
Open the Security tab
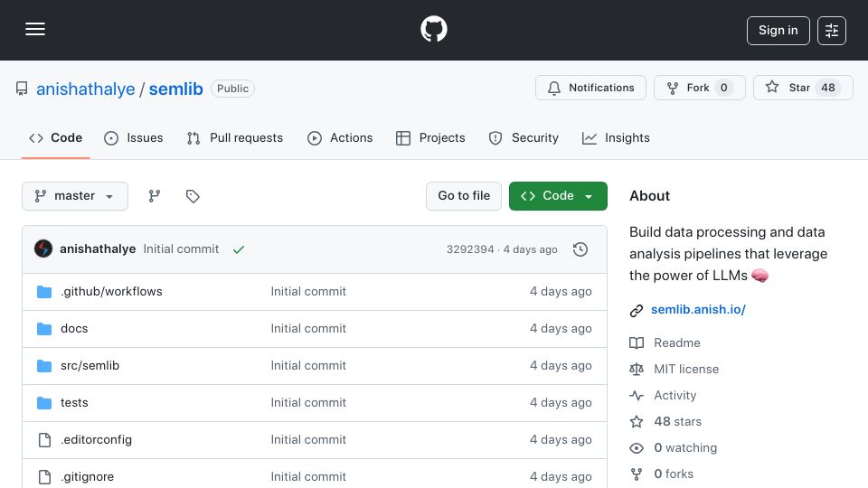(x=524, y=137)
